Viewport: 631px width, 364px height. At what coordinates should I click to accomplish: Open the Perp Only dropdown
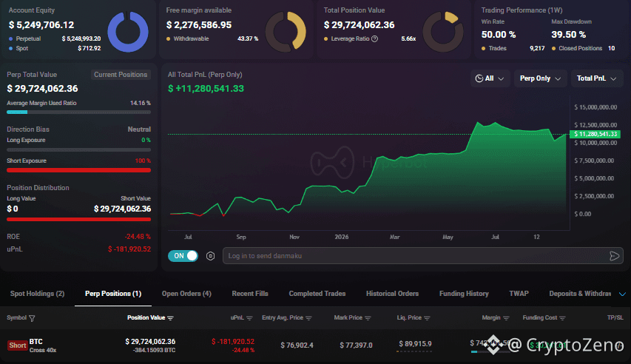point(540,78)
